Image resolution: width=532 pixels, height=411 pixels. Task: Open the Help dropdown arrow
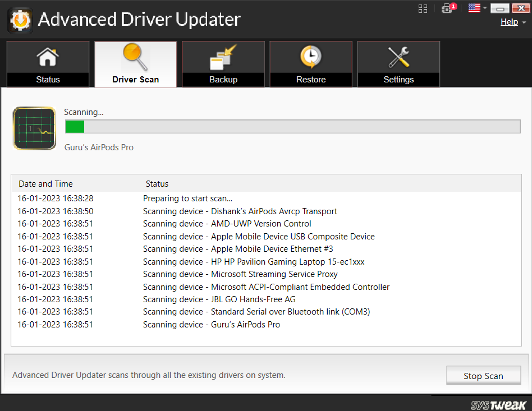pyautogui.click(x=523, y=22)
